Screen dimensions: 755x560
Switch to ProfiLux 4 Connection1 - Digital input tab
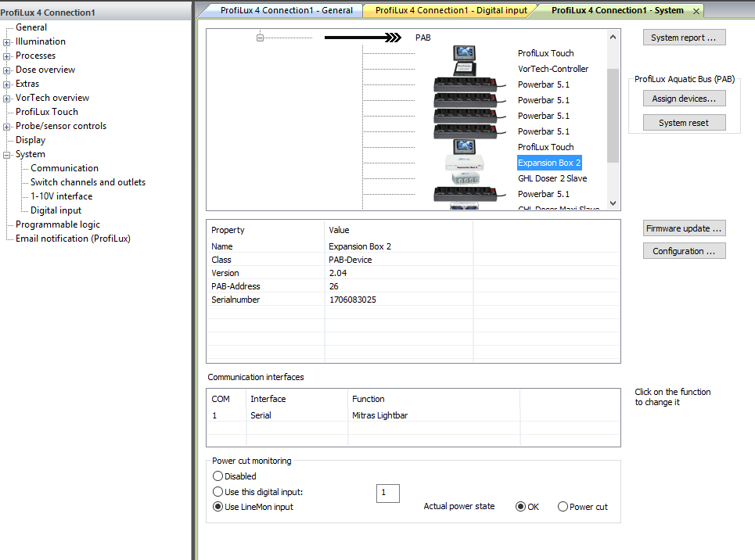click(451, 10)
